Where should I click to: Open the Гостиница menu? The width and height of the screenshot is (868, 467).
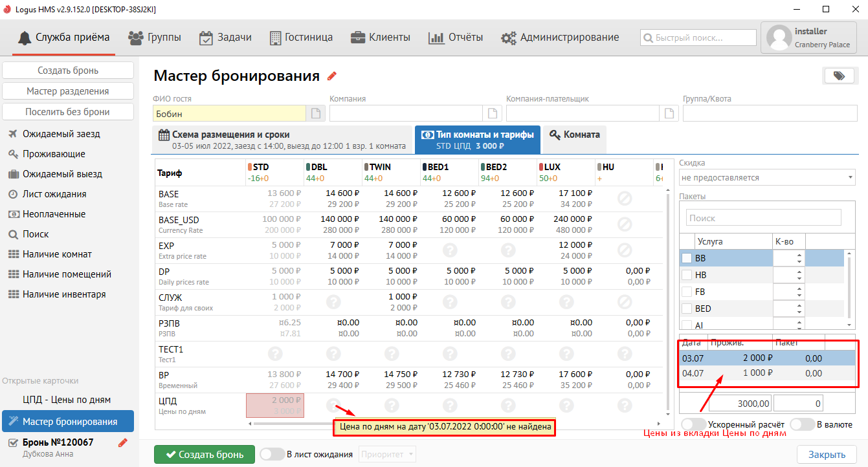[x=301, y=38]
